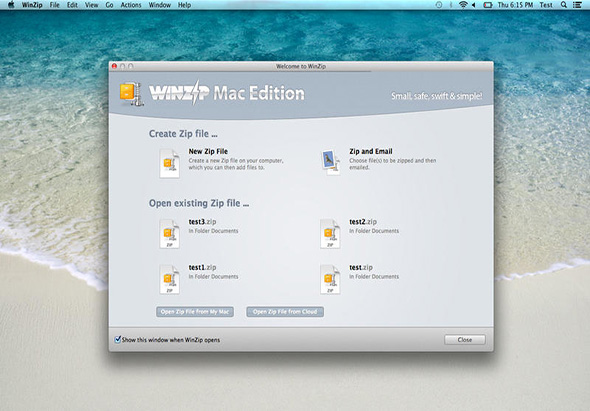Viewport: 590px width, 411px height.
Task: Click the Wi-Fi status icon
Action: click(x=463, y=5)
